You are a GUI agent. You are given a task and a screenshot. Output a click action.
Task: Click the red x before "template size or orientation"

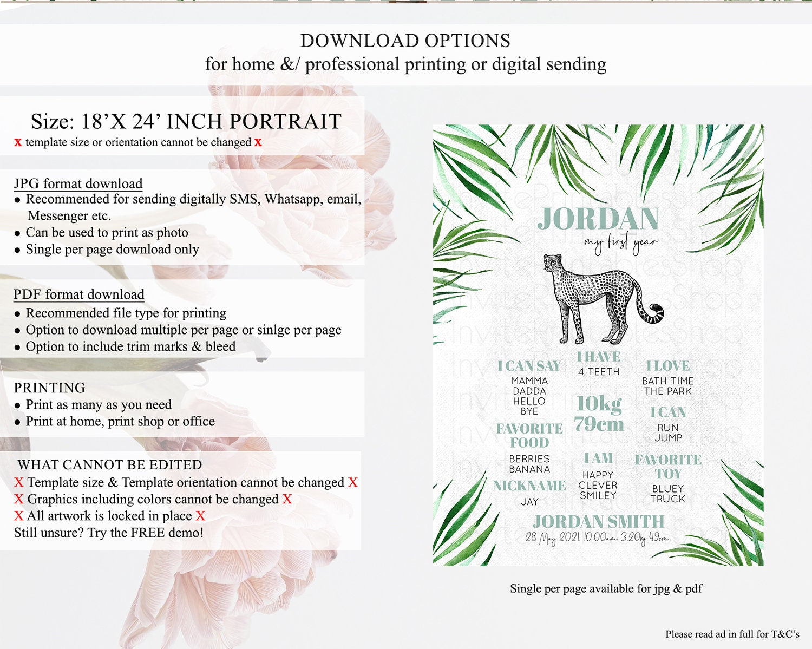click(x=18, y=142)
